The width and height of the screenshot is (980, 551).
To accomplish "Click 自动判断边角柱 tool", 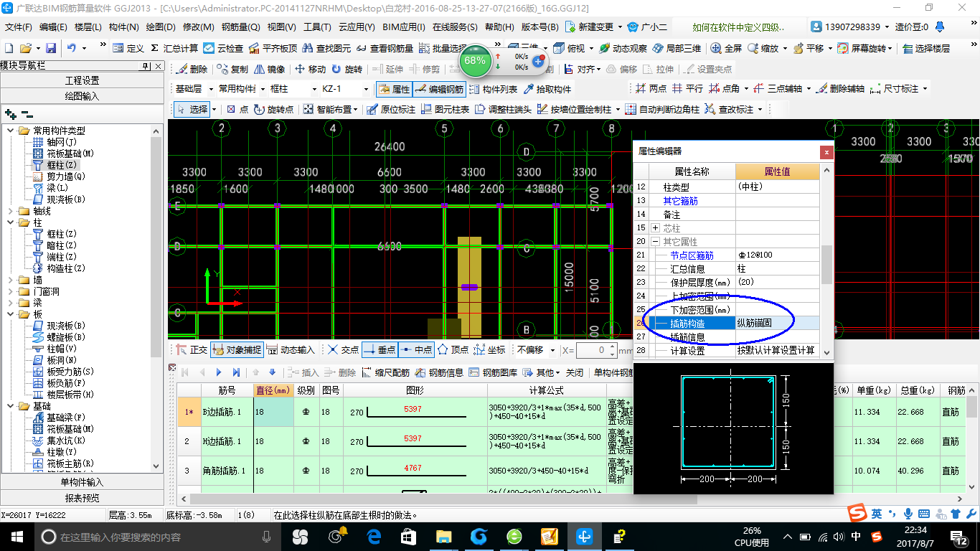I will click(x=661, y=109).
